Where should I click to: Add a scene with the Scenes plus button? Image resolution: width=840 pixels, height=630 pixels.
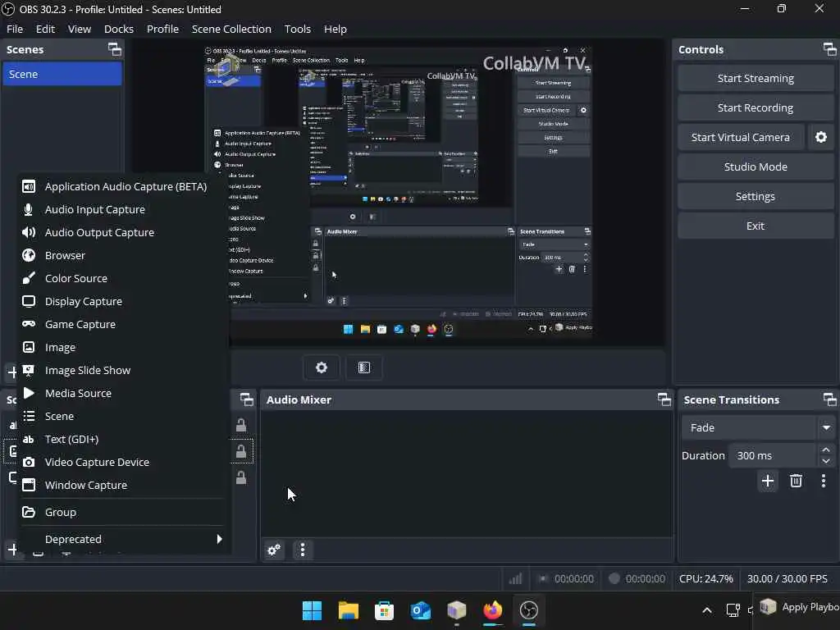pos(12,372)
